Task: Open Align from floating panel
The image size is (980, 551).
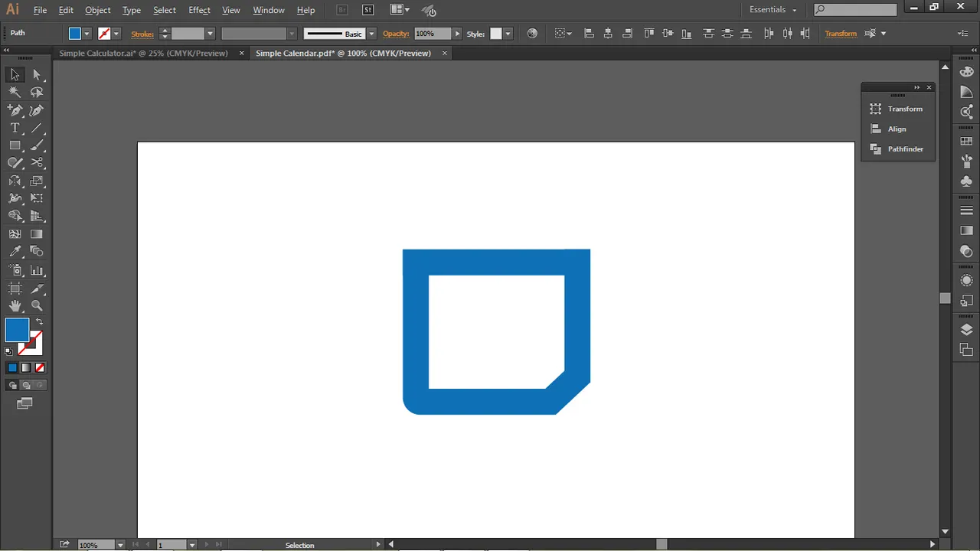Action: point(898,129)
